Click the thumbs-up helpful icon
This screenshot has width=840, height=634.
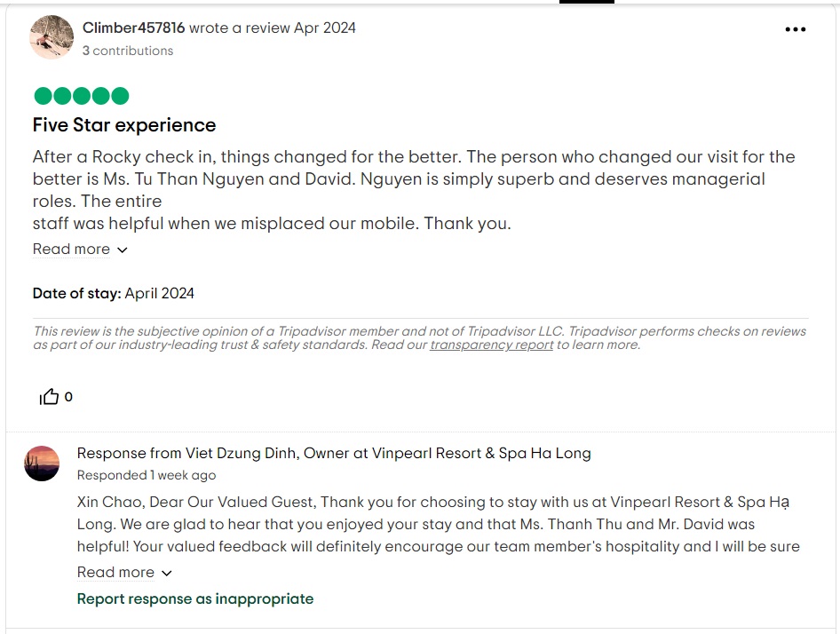49,397
